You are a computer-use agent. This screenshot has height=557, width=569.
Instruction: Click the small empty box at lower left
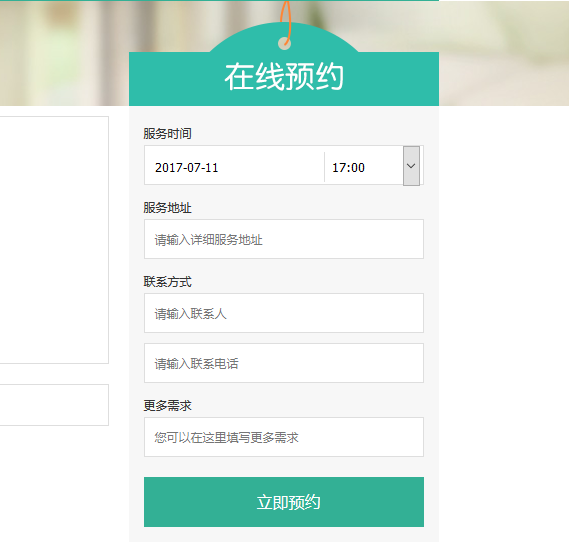pyautogui.click(x=54, y=405)
